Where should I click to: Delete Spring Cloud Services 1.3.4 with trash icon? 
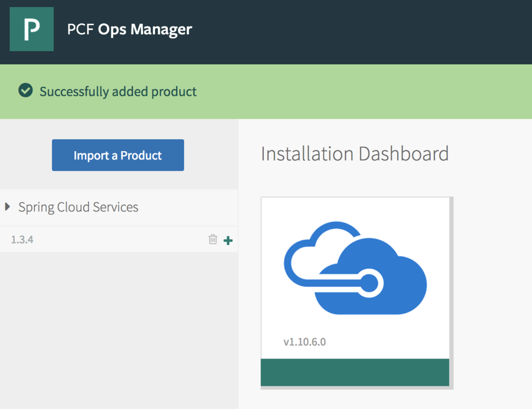pos(212,240)
